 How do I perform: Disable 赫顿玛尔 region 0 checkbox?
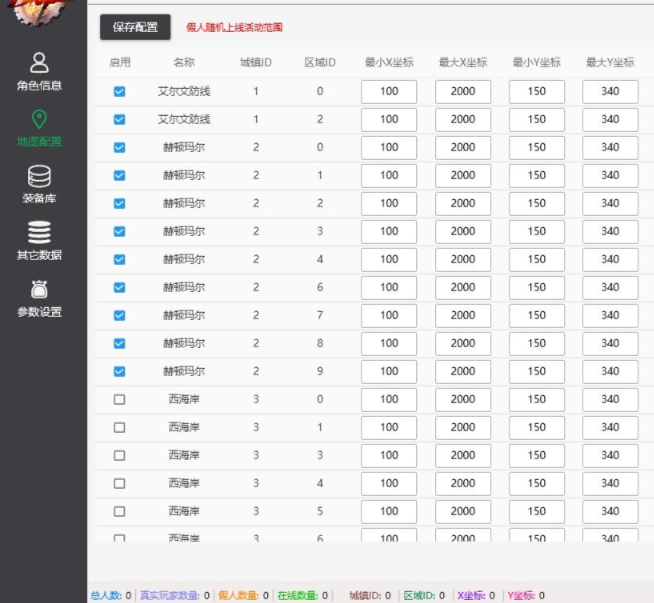[x=119, y=147]
